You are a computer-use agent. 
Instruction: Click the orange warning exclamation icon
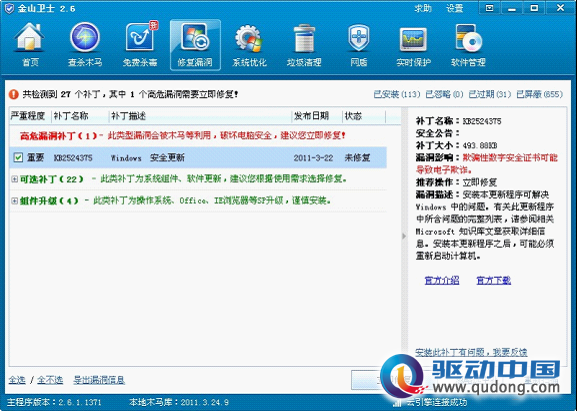(x=14, y=95)
